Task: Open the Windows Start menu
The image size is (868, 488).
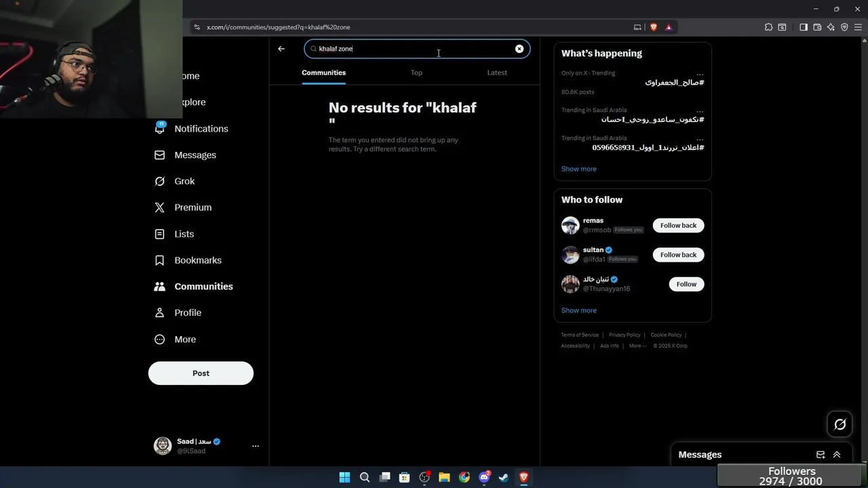Action: pos(344,477)
